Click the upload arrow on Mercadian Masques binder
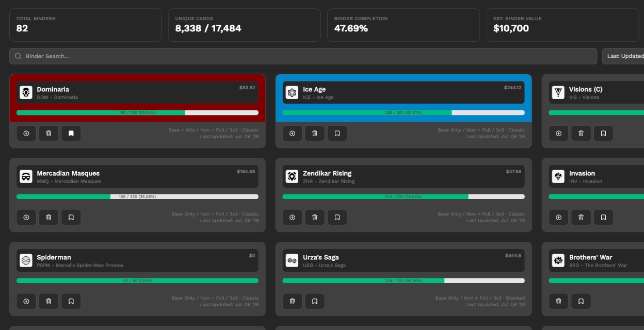 (x=26, y=218)
